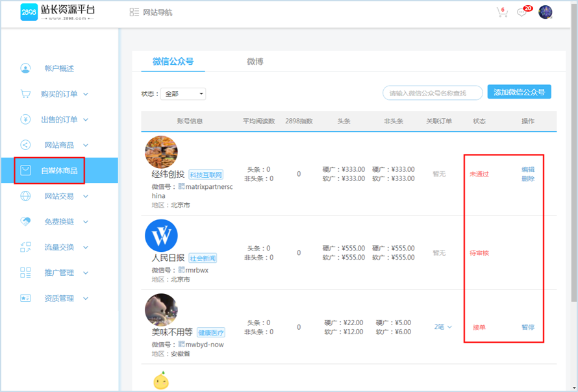
Task: Click the 免费换链 handshake icon
Action: click(x=25, y=221)
